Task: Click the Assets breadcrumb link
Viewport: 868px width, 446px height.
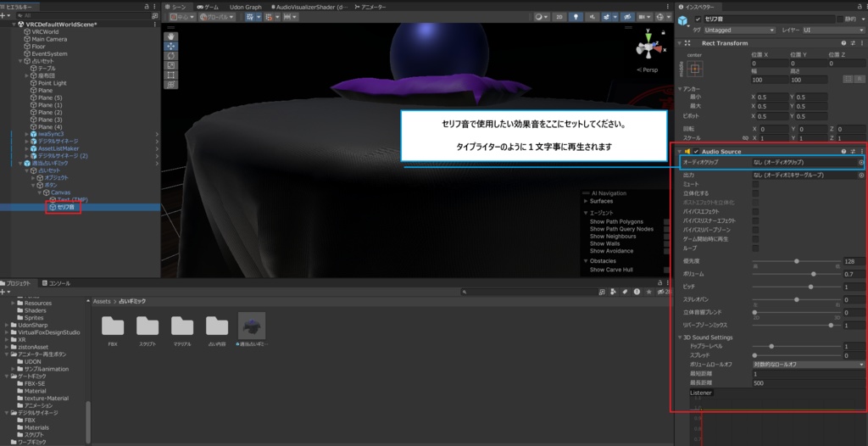Action: (x=102, y=301)
